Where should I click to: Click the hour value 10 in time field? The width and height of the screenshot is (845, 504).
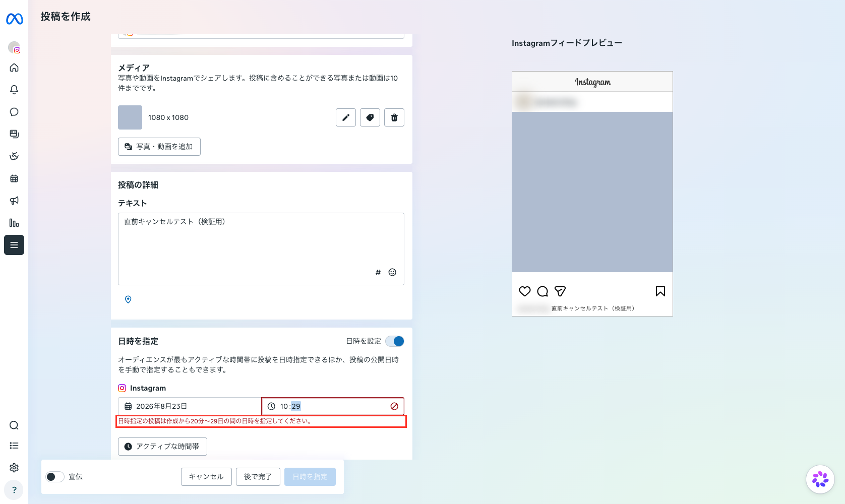[x=284, y=406]
